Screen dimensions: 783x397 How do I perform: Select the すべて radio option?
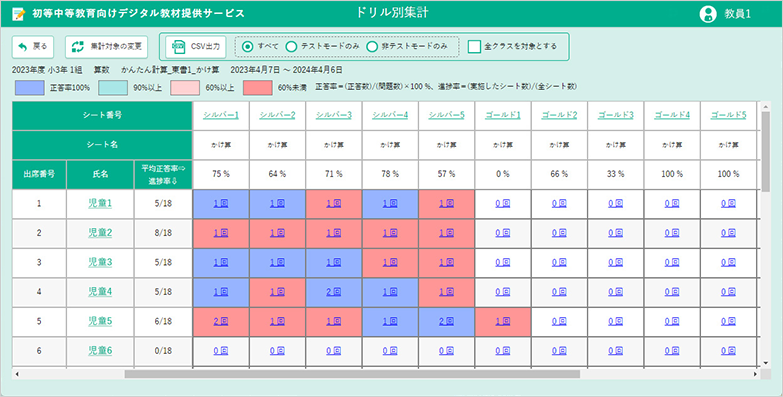247,46
